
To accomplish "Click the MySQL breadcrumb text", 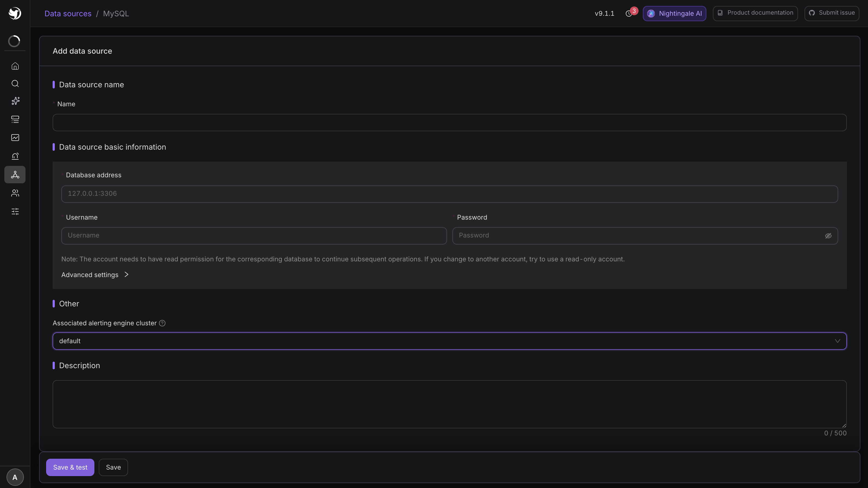I will (116, 14).
